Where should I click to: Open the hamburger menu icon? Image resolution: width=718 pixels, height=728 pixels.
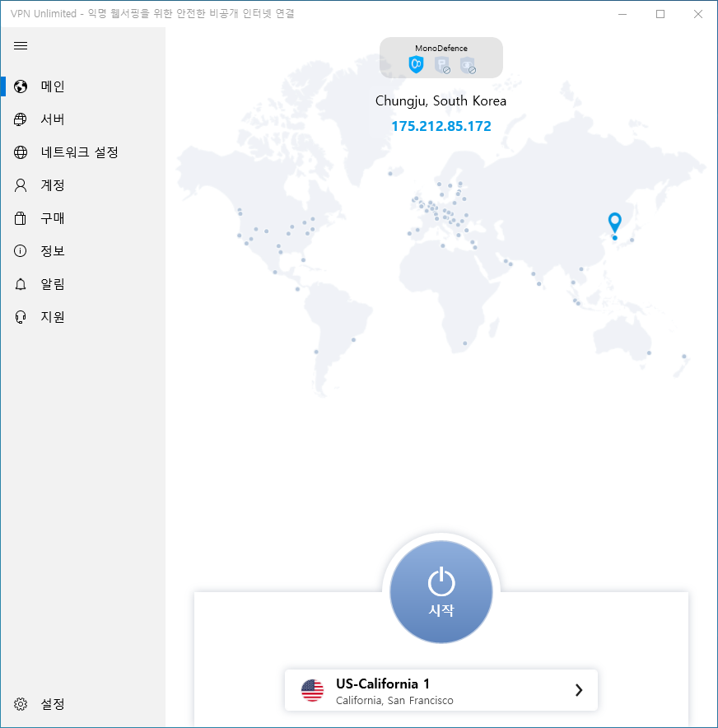point(21,45)
